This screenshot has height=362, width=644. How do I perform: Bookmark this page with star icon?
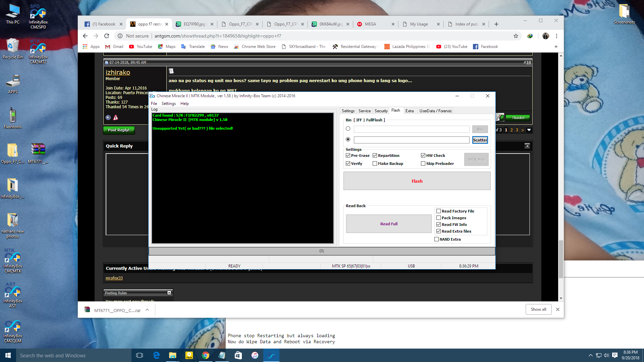516,36
